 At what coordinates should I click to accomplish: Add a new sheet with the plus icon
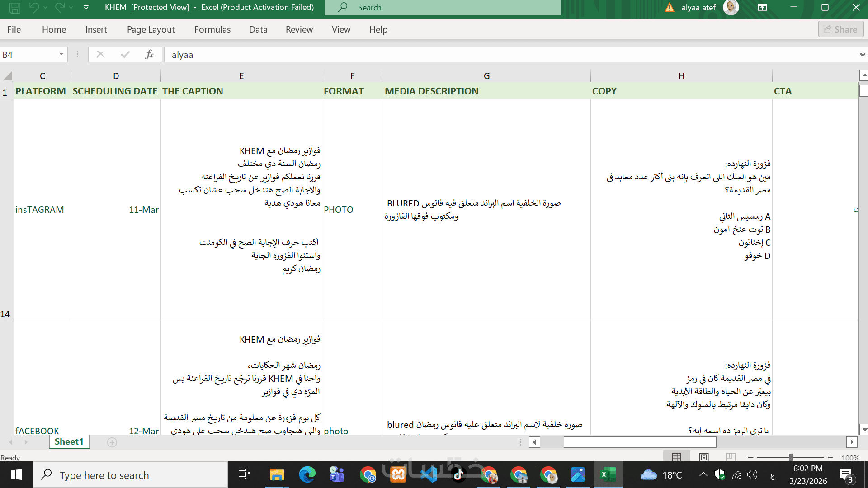point(112,442)
